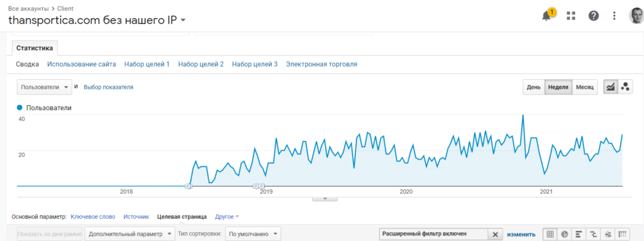Open the help question mark icon

pyautogui.click(x=594, y=16)
